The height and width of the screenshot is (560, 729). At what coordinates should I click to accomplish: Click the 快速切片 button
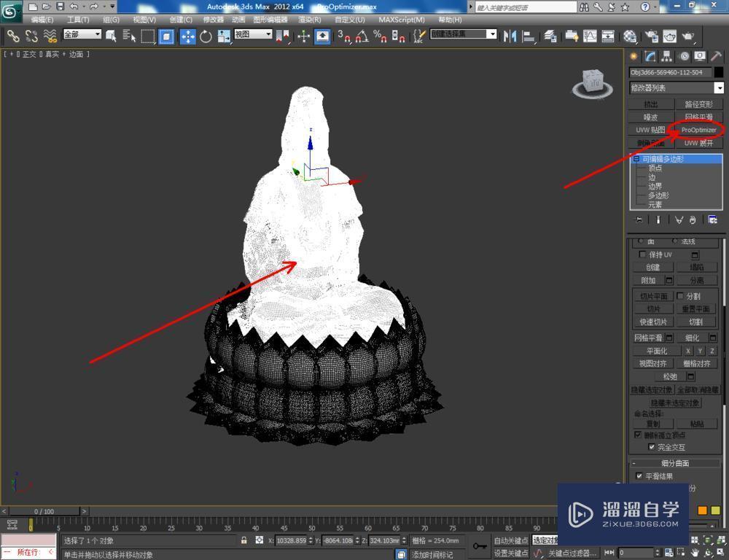(x=653, y=321)
